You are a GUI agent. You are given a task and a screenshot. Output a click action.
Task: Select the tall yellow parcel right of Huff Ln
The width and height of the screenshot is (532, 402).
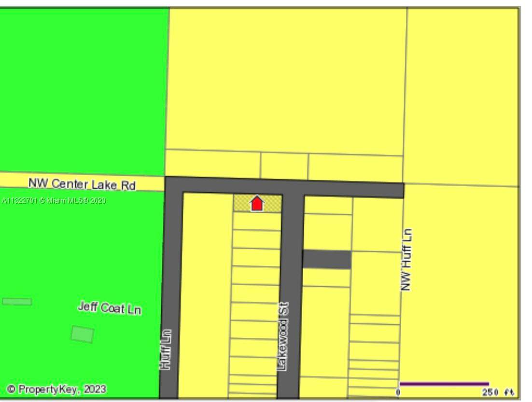pyautogui.click(x=206, y=294)
